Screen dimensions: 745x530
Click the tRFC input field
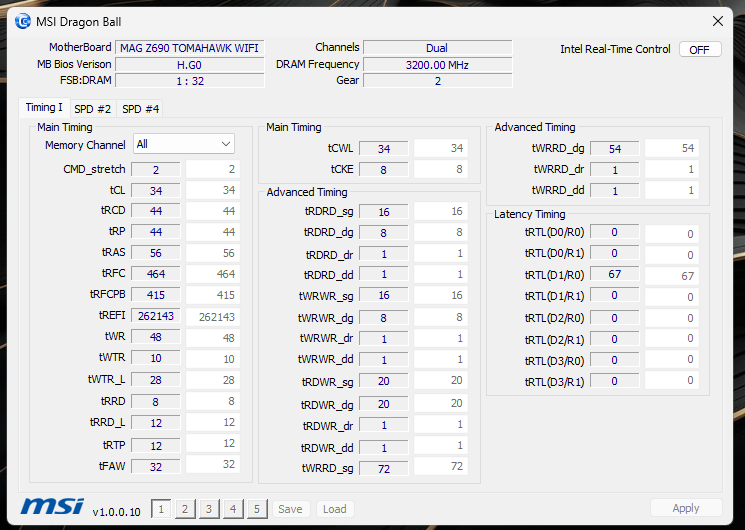pos(156,274)
